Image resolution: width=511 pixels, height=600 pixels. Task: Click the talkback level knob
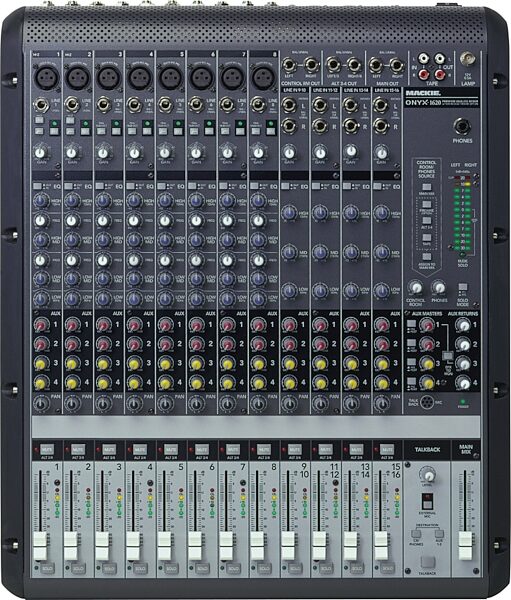(x=428, y=474)
